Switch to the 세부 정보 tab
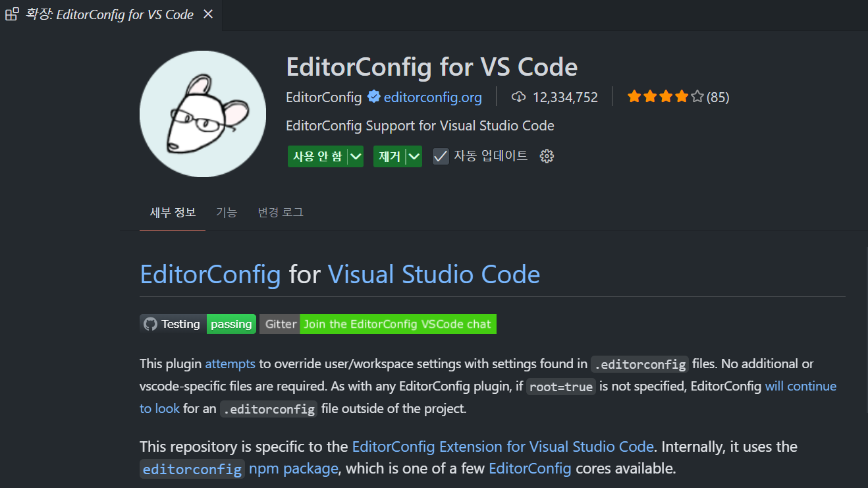The width and height of the screenshot is (868, 488). [173, 212]
